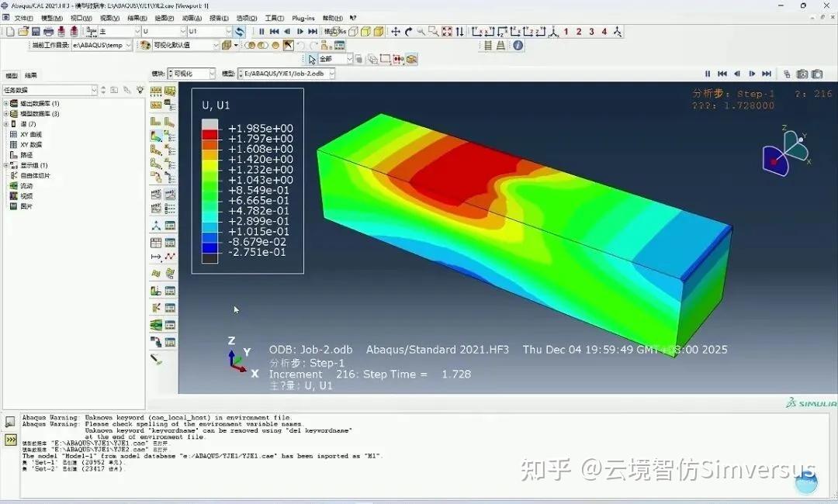Open the 文件(F) menu

23,18
